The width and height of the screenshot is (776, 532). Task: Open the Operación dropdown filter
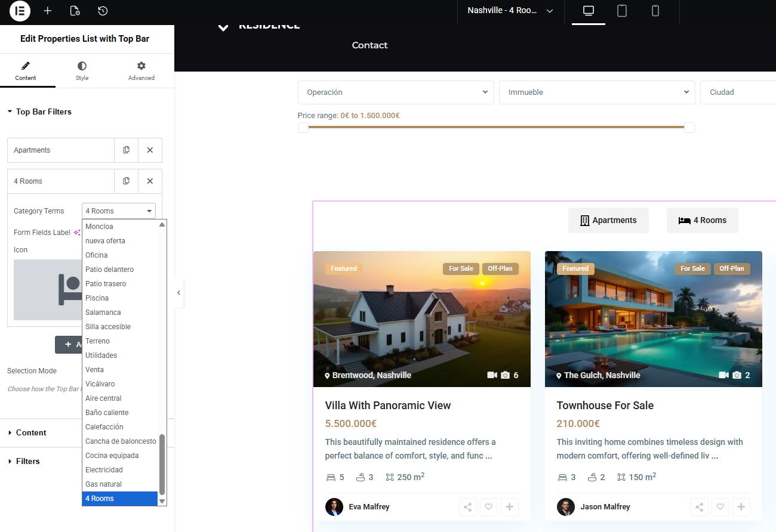pyautogui.click(x=396, y=92)
